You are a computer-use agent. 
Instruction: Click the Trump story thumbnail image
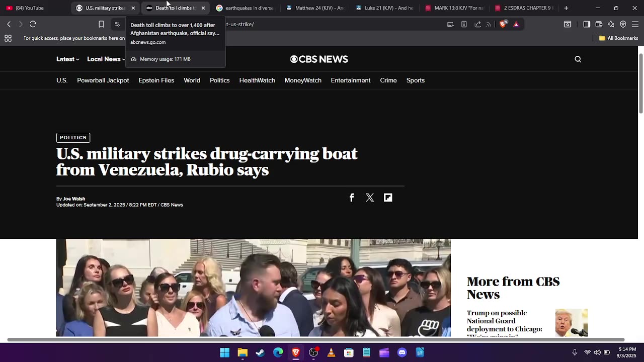pos(572,323)
